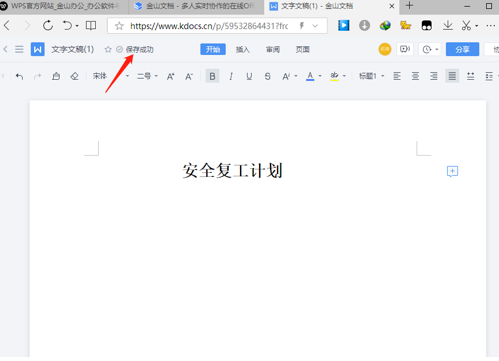Toggle Underline formatting button
Screen dimensions: 499x361
(249, 76)
